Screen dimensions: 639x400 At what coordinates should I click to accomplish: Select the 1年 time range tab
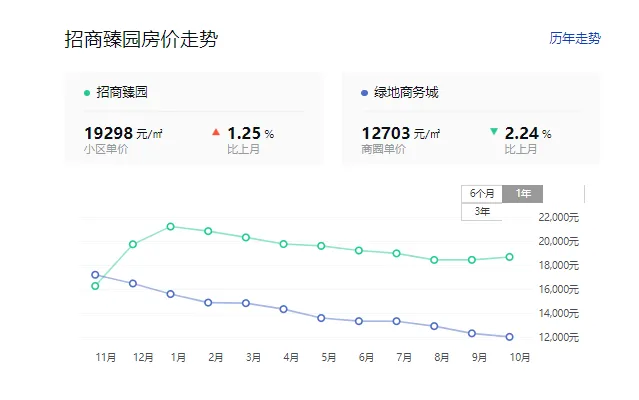pos(522,193)
